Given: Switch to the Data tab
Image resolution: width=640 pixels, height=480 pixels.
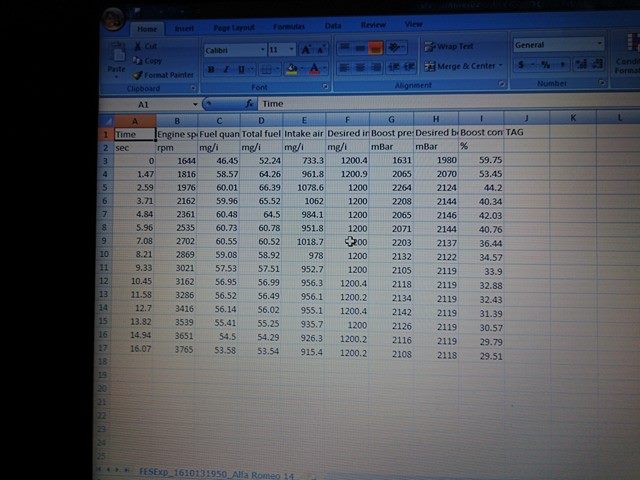Looking at the screenshot, I should click(x=333, y=25).
